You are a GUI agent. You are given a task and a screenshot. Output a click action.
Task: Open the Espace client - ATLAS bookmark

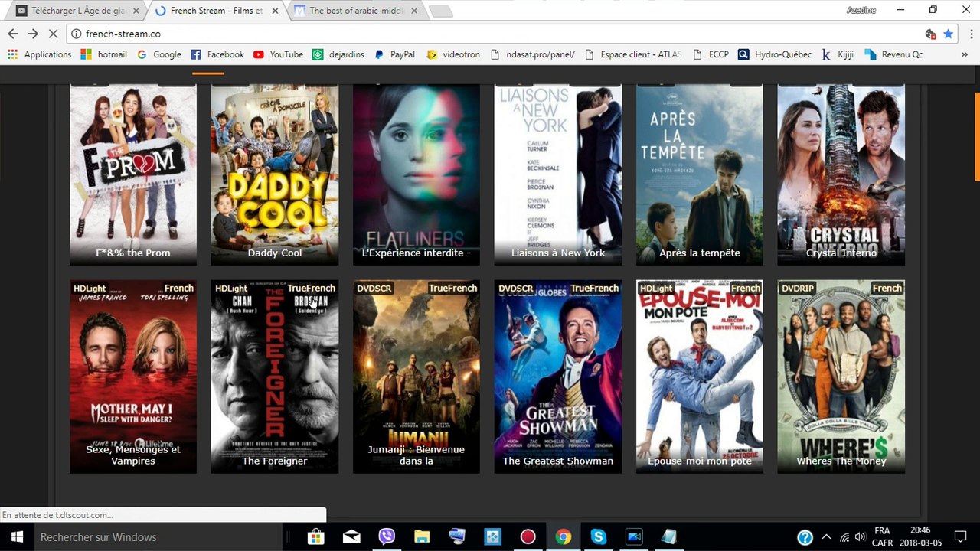[x=633, y=54]
